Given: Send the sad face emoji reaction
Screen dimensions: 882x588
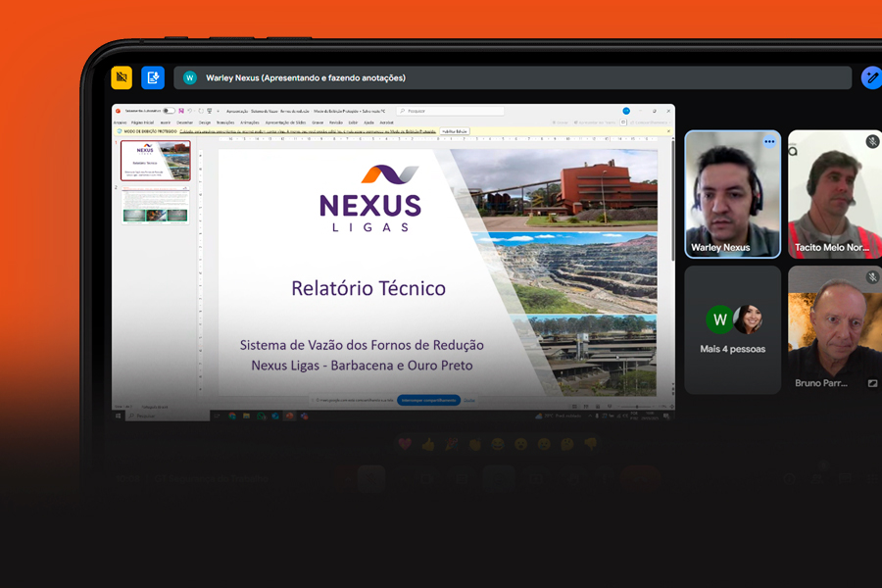Looking at the screenshot, I should click(544, 445).
